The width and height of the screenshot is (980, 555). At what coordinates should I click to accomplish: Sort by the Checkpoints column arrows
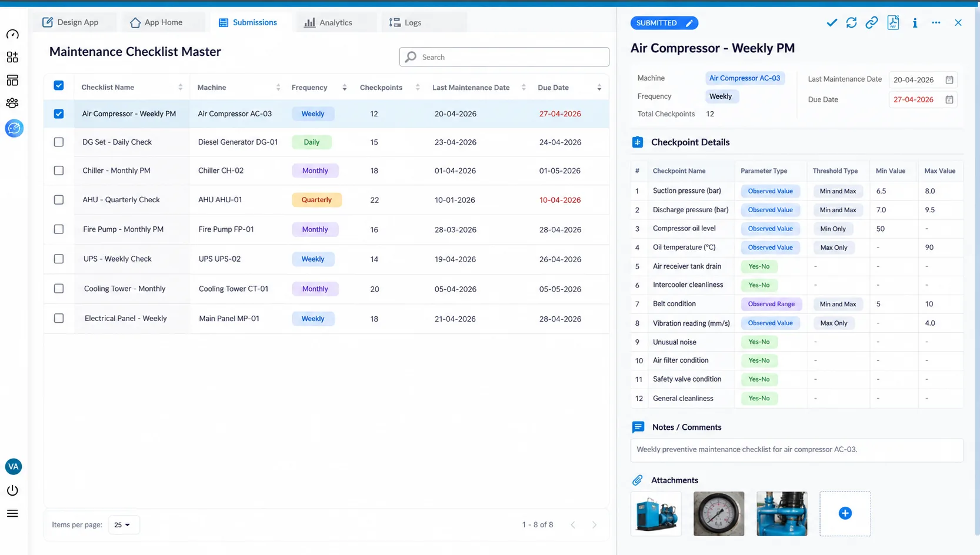pos(417,88)
